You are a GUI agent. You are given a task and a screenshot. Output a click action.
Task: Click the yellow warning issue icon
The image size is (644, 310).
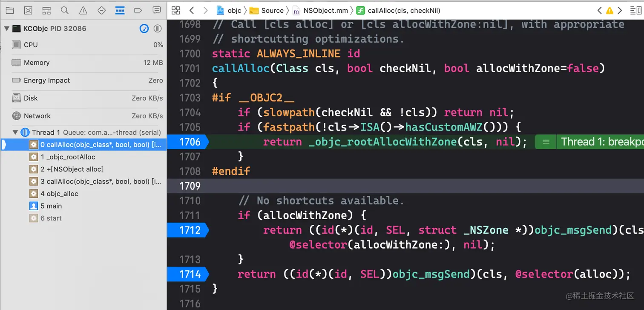610,10
